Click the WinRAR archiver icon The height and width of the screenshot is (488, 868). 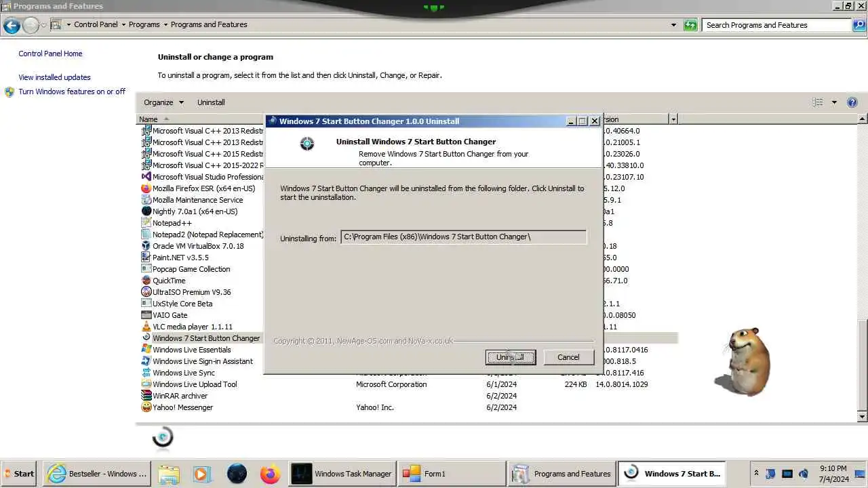pyautogui.click(x=146, y=396)
